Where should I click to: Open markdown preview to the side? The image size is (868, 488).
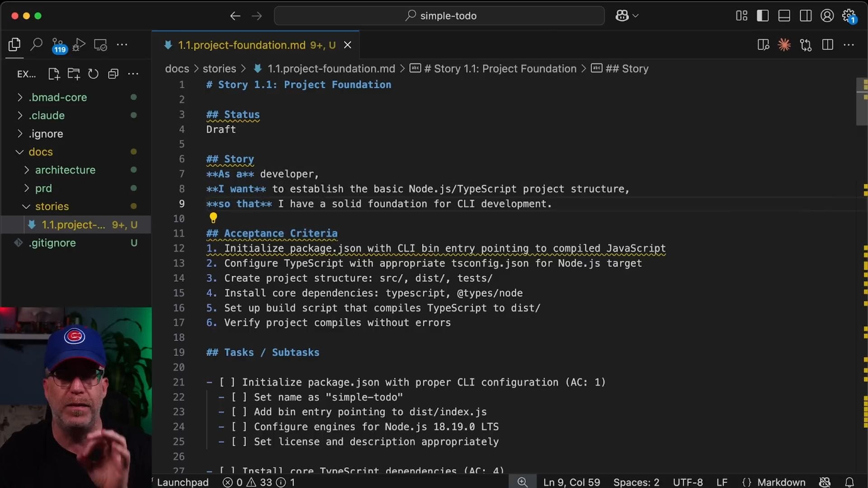[763, 45]
